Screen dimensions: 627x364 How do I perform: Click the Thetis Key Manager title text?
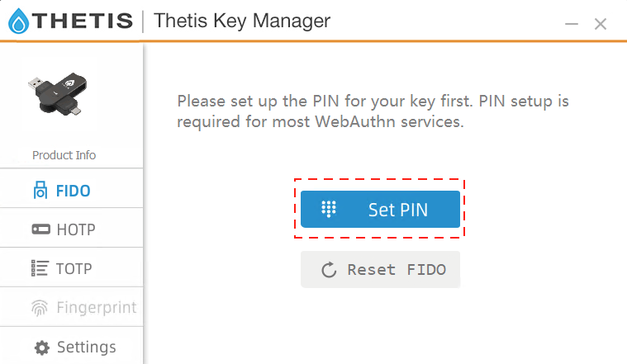pyautogui.click(x=242, y=21)
